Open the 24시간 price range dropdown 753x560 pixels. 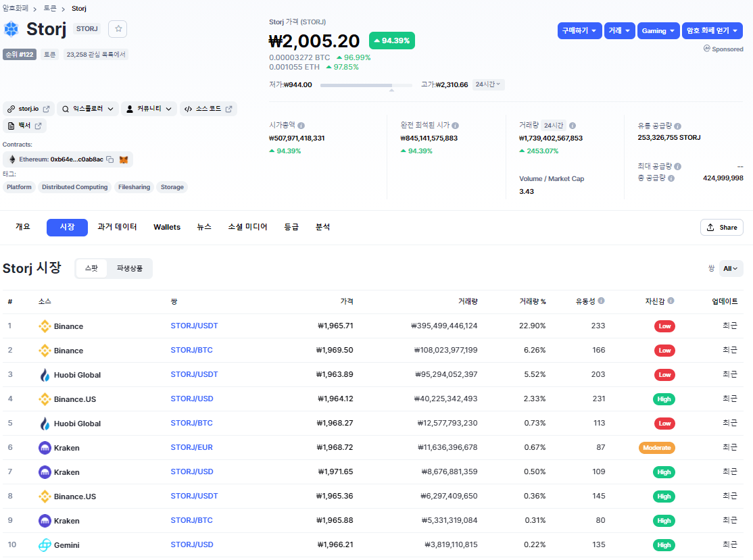(x=488, y=84)
